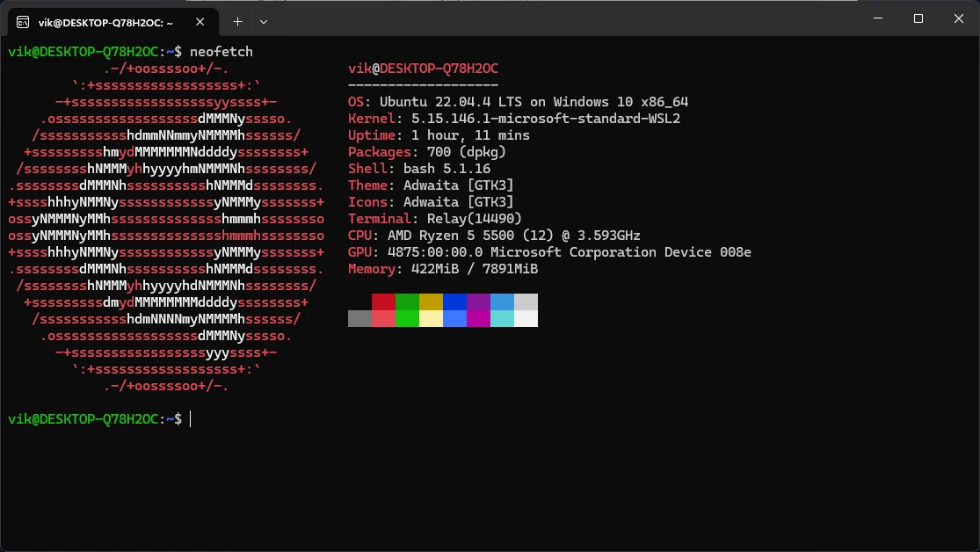Close the vik@DESKTOP-Q78H2OC terminal tab
The width and height of the screenshot is (980, 552).
click(x=200, y=22)
